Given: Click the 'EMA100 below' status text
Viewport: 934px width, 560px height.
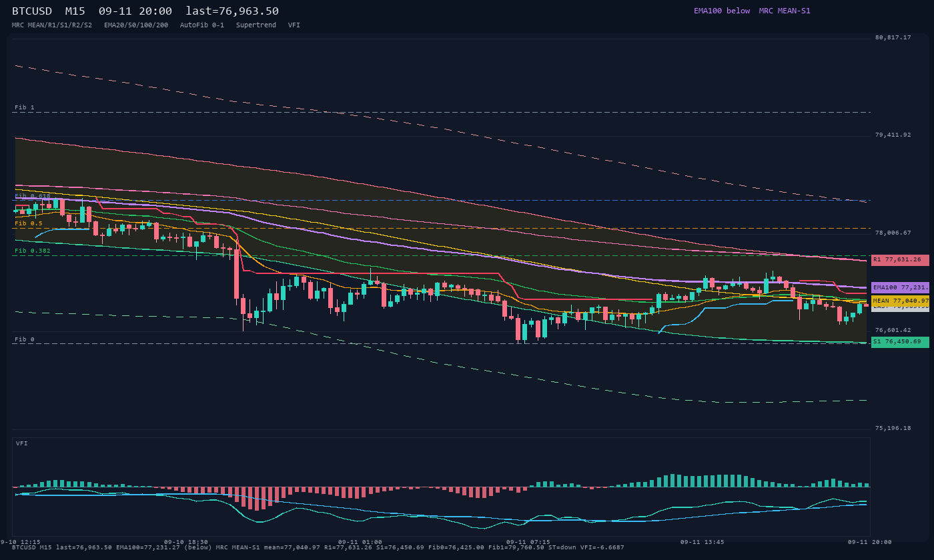Looking at the screenshot, I should point(722,11).
